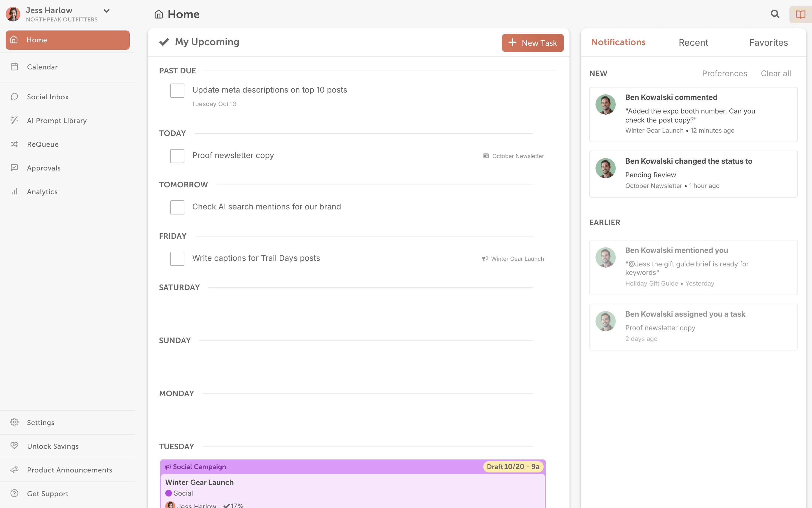Click the checkmark icon beside My Upcoming
The height and width of the screenshot is (508, 812).
(164, 42)
